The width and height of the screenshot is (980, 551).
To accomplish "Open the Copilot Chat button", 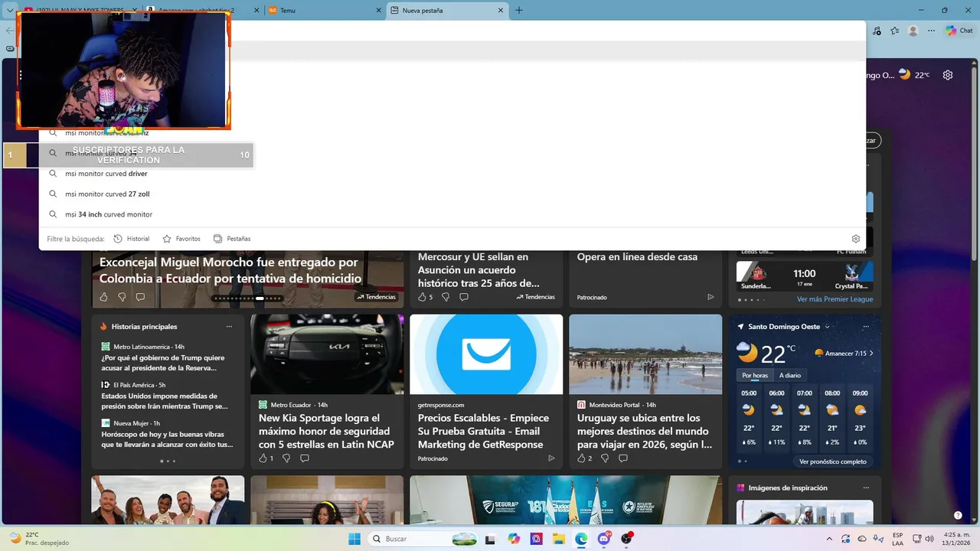I will (959, 31).
